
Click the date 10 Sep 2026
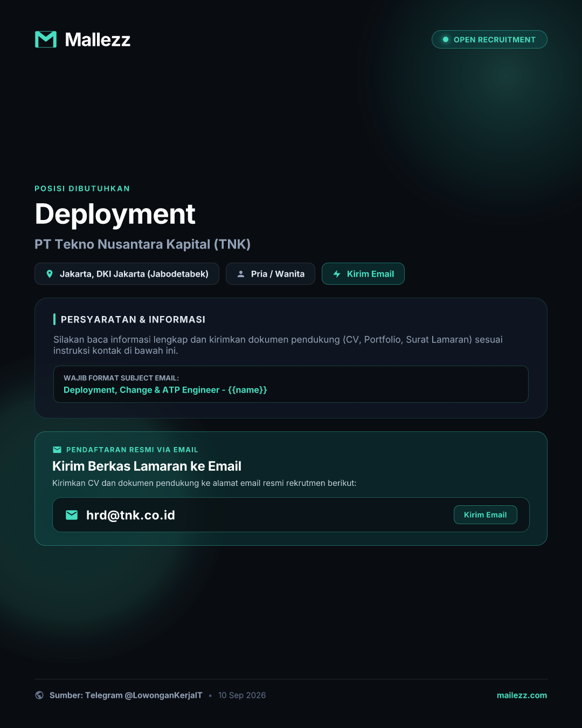(x=242, y=695)
